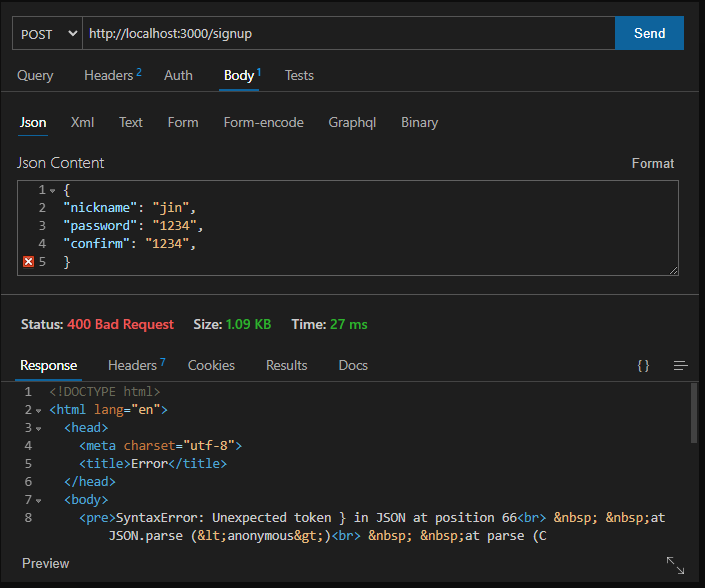Click the "jin" value on line 2
The image size is (705, 588).
click(171, 208)
